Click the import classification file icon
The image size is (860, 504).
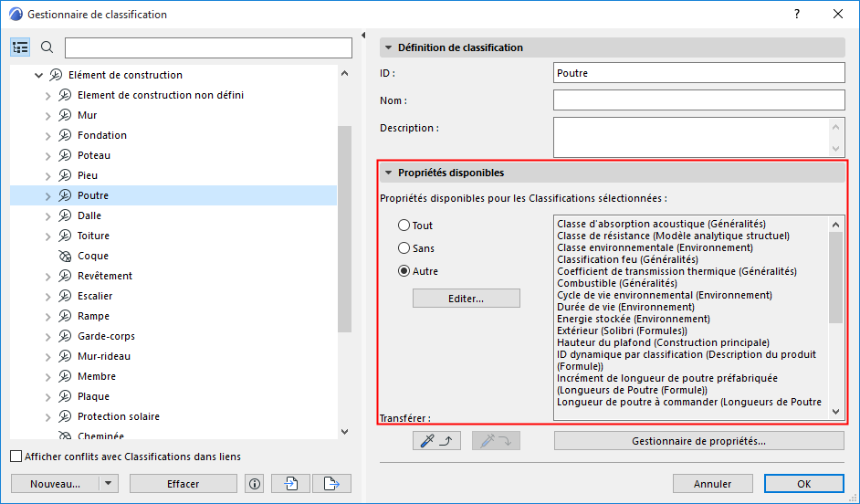click(290, 484)
